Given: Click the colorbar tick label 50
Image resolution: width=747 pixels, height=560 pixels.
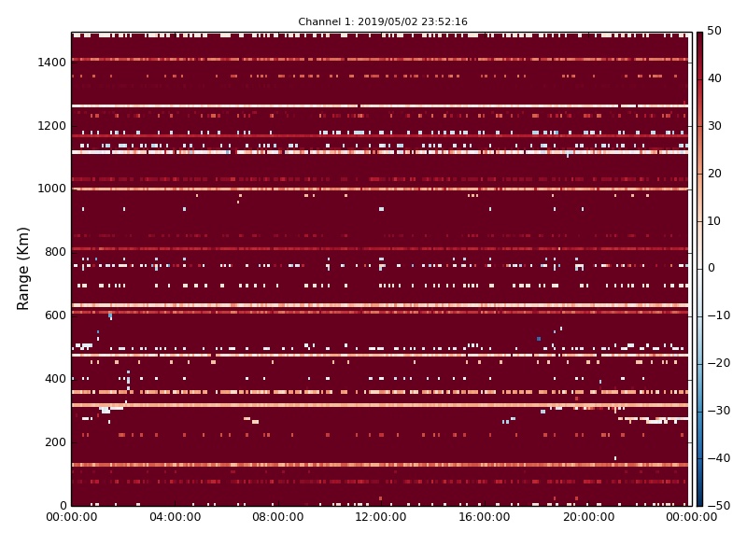Looking at the screenshot, I should pos(714,31).
